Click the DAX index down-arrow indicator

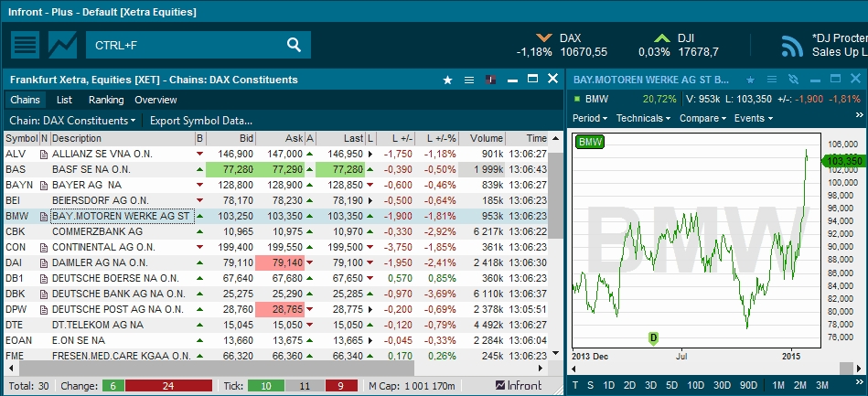tap(543, 38)
